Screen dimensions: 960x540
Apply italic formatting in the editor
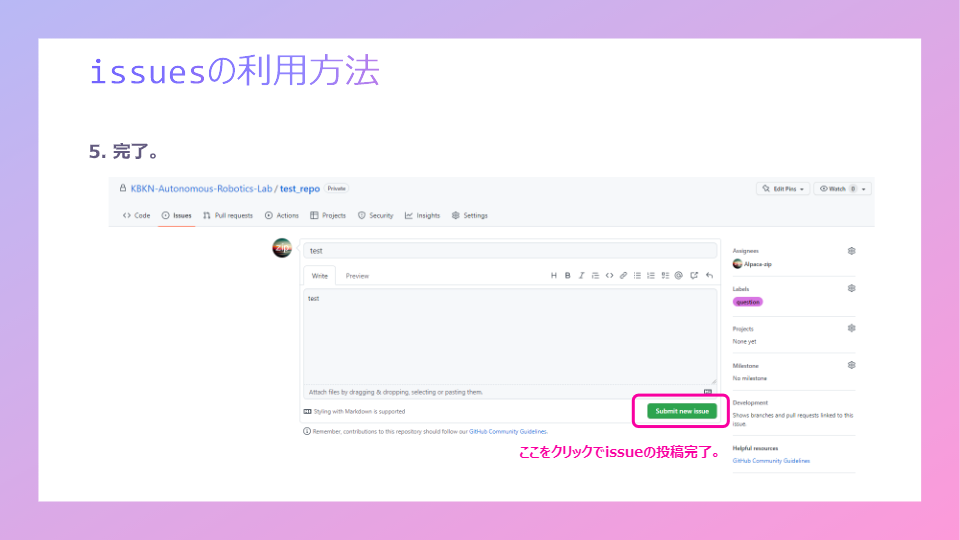(x=581, y=276)
